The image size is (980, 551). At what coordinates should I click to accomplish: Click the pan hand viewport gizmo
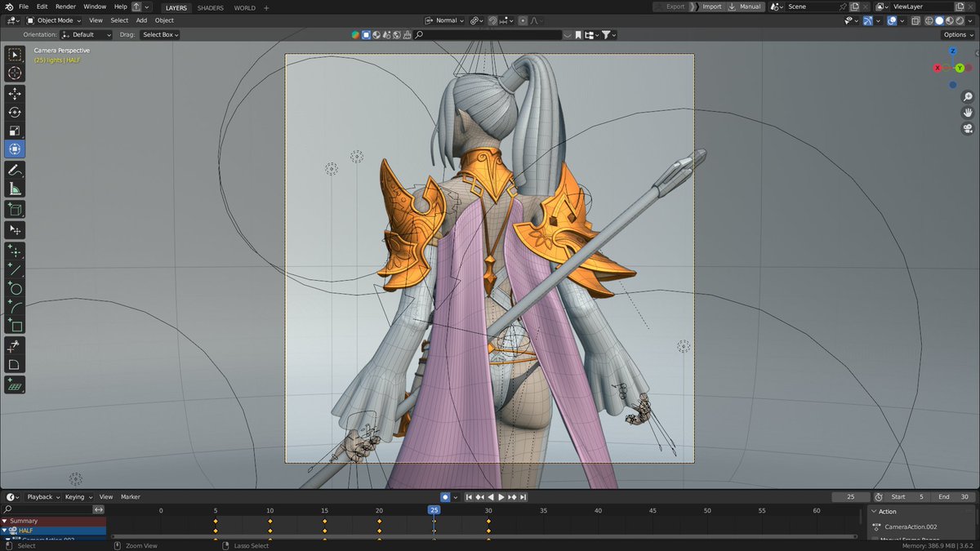pyautogui.click(x=968, y=113)
